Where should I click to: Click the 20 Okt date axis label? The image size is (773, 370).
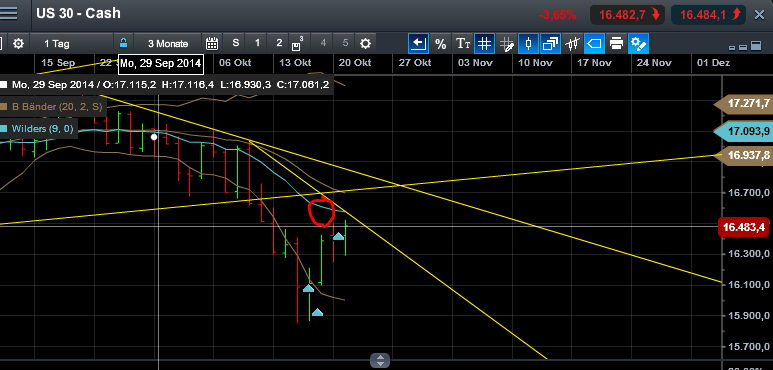click(354, 63)
